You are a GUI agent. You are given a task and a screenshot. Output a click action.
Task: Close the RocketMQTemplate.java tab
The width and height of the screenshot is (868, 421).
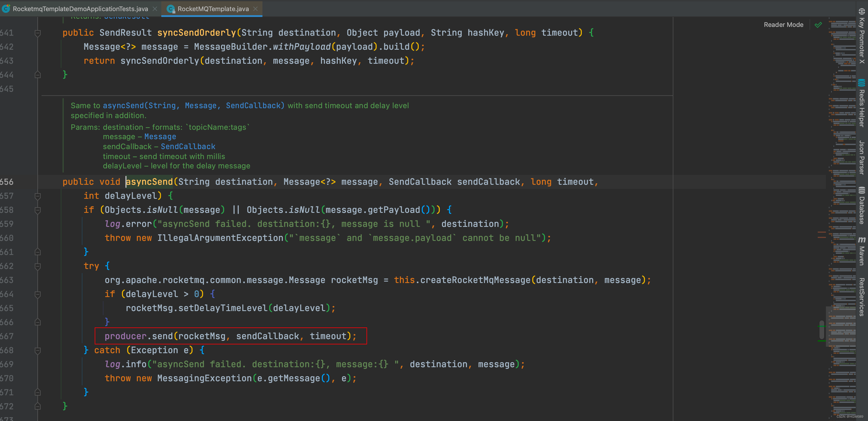[x=255, y=9]
